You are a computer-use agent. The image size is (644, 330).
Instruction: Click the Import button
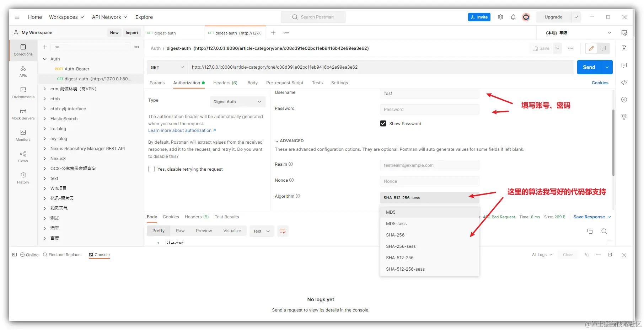[x=132, y=33]
